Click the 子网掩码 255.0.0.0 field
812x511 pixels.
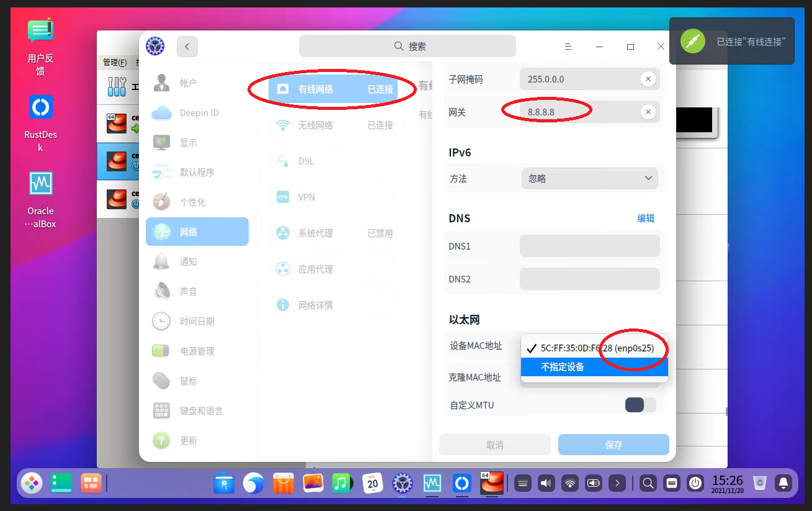[590, 79]
